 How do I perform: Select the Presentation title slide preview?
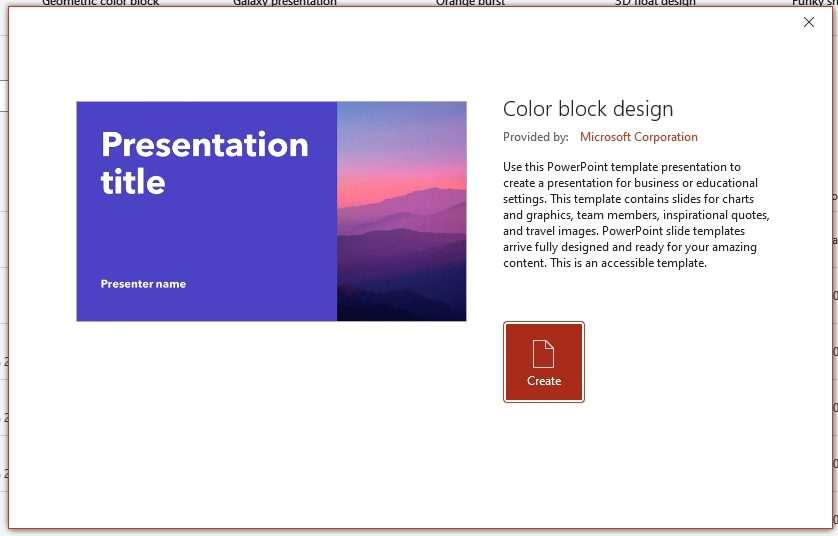click(x=271, y=211)
